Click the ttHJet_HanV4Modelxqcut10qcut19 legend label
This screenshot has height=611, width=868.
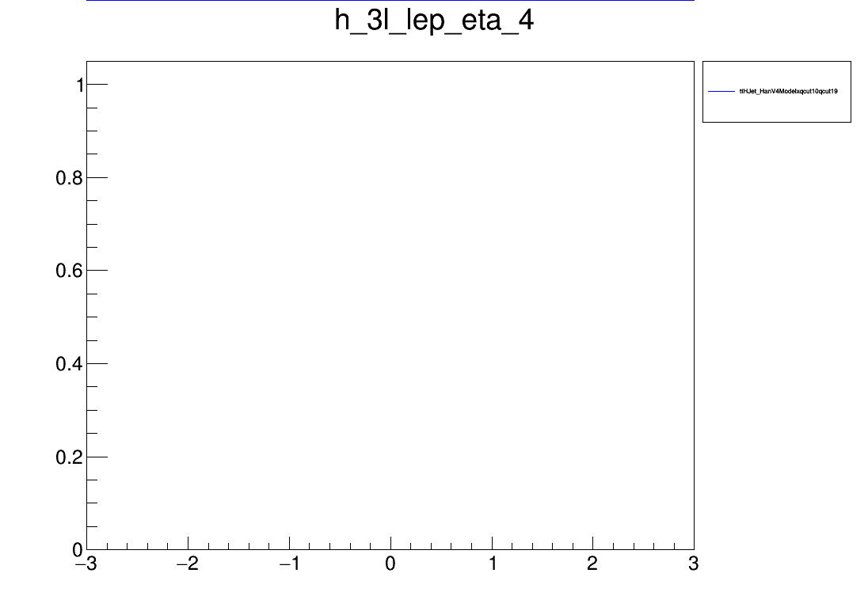coord(788,91)
